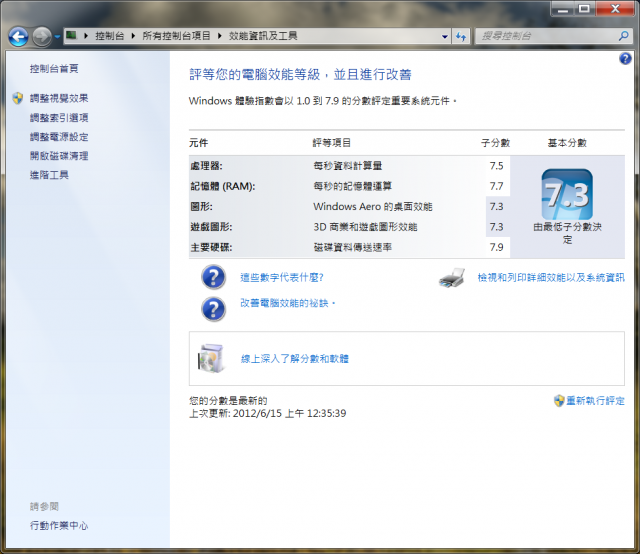Open 行動作業中心 link
Image resolution: width=640 pixels, height=554 pixels.
point(59,525)
